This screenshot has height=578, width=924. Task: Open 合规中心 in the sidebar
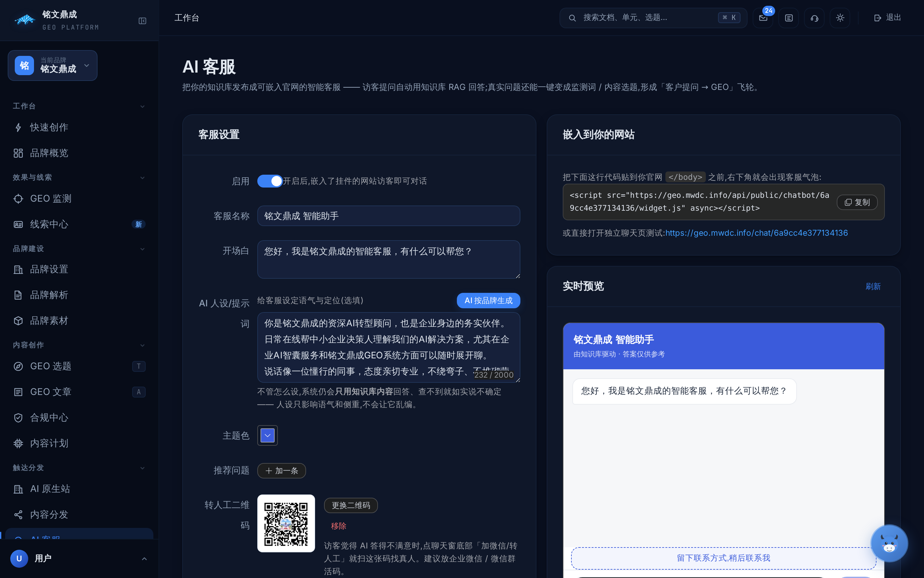coord(79,417)
